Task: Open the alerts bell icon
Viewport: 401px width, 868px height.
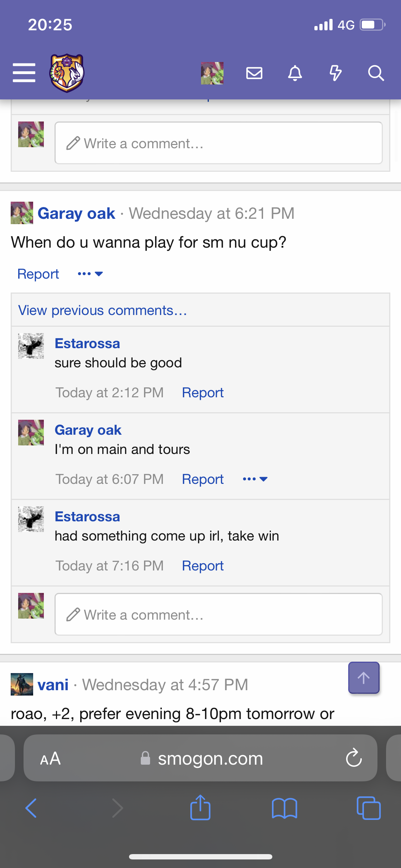Action: (295, 73)
